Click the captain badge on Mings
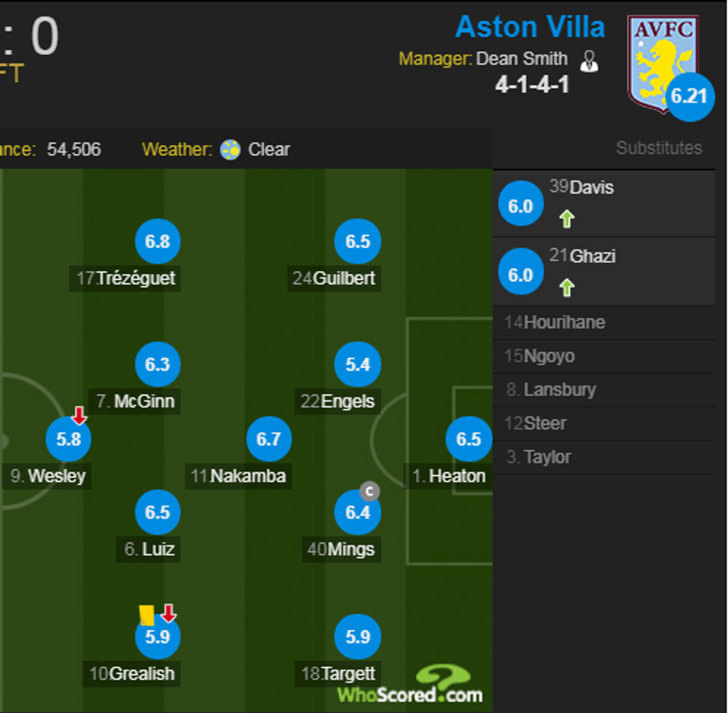The height and width of the screenshot is (713, 728). (x=369, y=491)
